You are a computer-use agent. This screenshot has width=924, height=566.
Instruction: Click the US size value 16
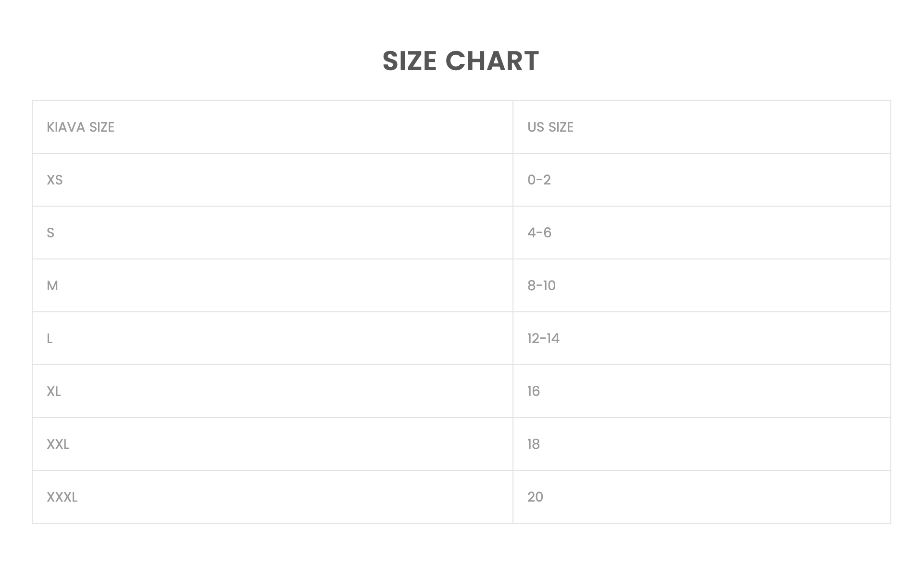tap(534, 392)
